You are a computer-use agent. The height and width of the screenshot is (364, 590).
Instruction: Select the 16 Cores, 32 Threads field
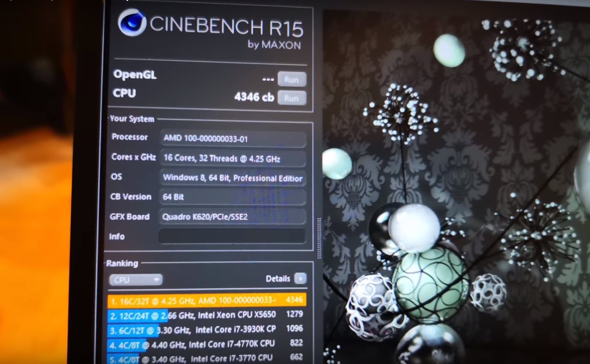pos(233,159)
